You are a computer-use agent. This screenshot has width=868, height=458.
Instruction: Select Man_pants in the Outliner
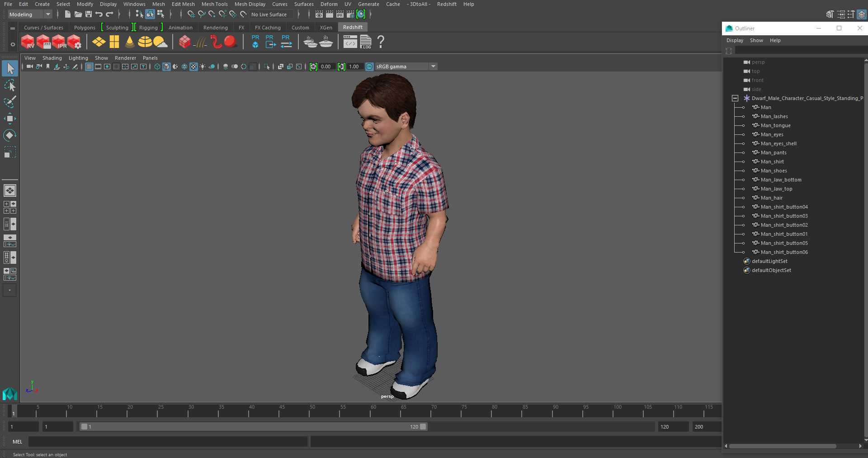coord(774,153)
